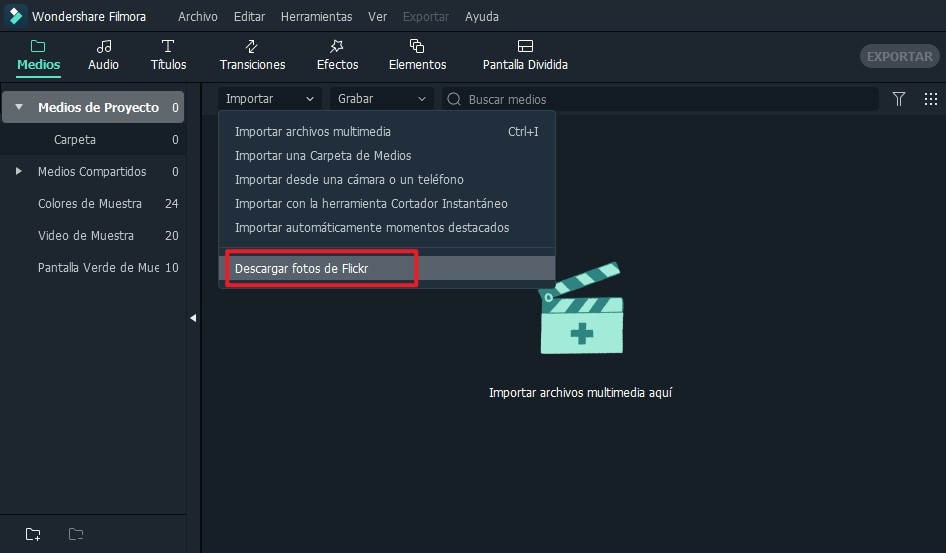946x553 pixels.
Task: Switch to the Transiciones tab
Action: click(252, 55)
